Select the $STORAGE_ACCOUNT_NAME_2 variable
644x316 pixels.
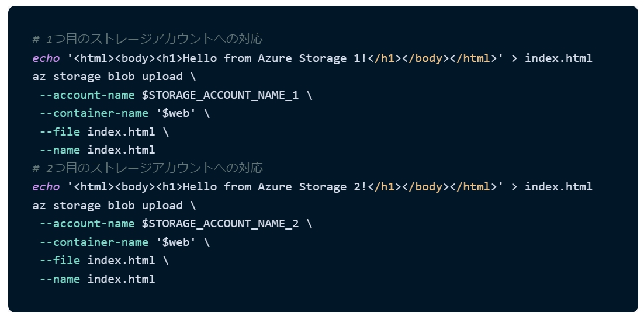click(x=220, y=224)
